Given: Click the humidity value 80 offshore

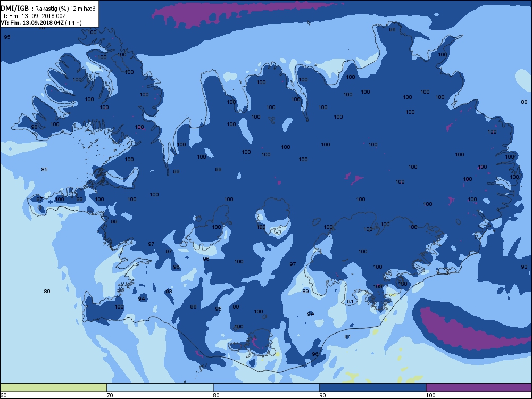Looking at the screenshot, I should 47,291.
